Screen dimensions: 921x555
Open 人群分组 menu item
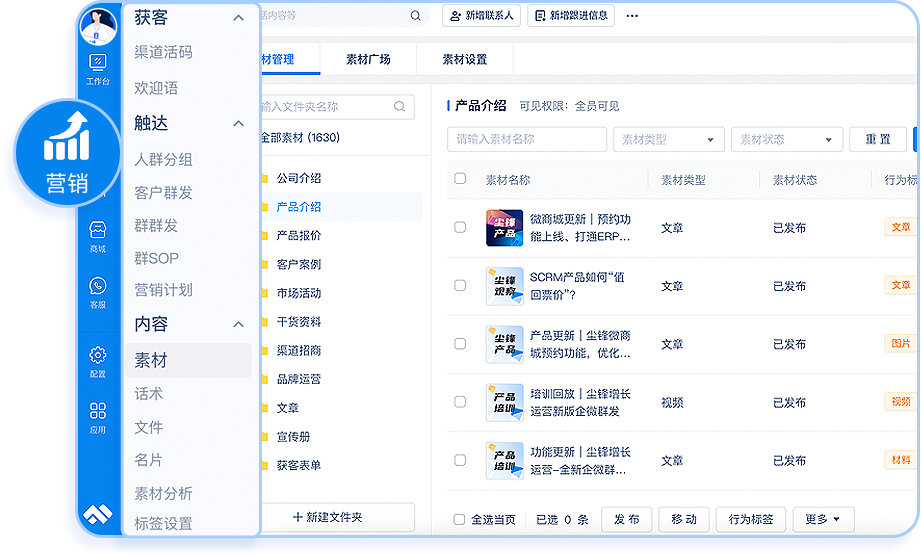point(163,159)
